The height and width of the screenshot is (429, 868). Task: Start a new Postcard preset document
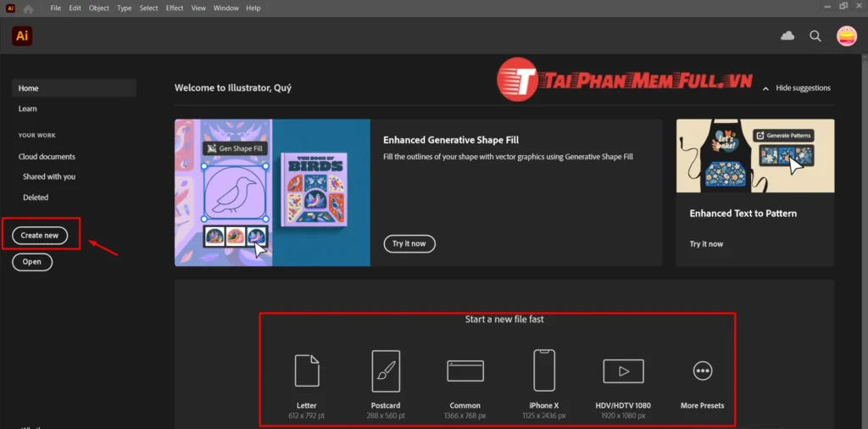click(x=386, y=386)
